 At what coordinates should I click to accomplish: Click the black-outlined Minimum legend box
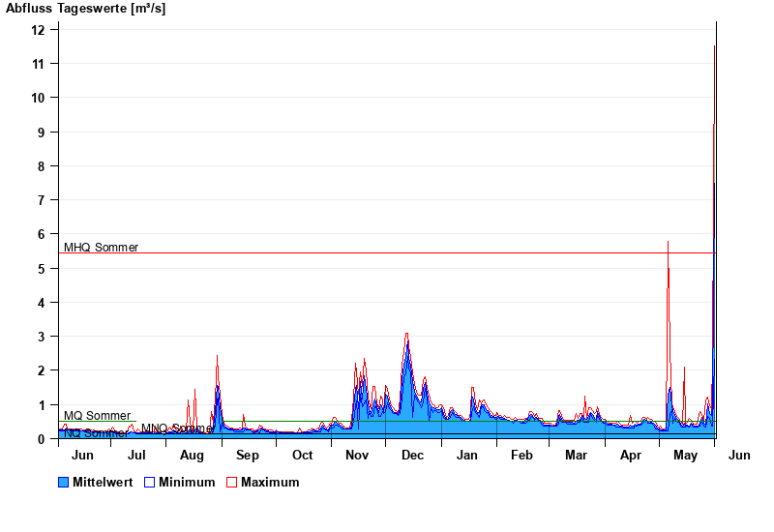pyautogui.click(x=150, y=482)
